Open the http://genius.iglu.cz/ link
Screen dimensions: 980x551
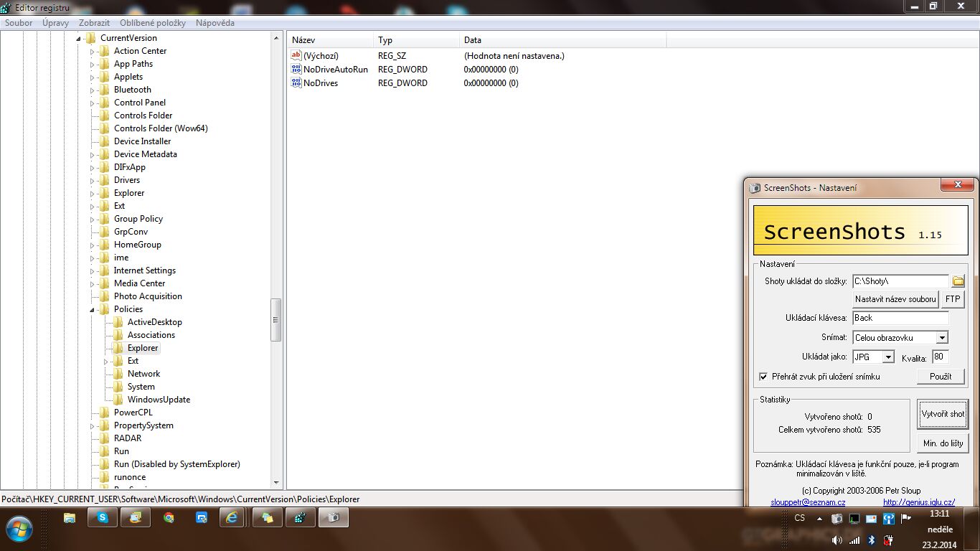click(919, 502)
